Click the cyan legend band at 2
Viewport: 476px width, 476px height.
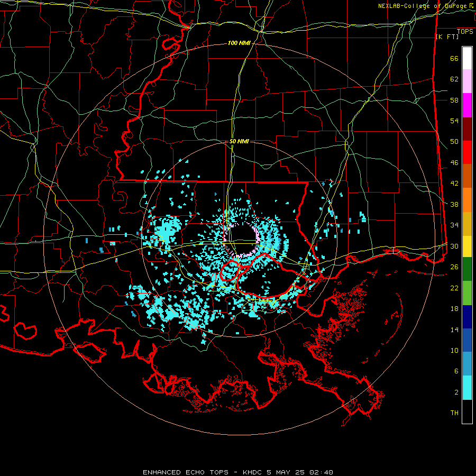coord(467,388)
